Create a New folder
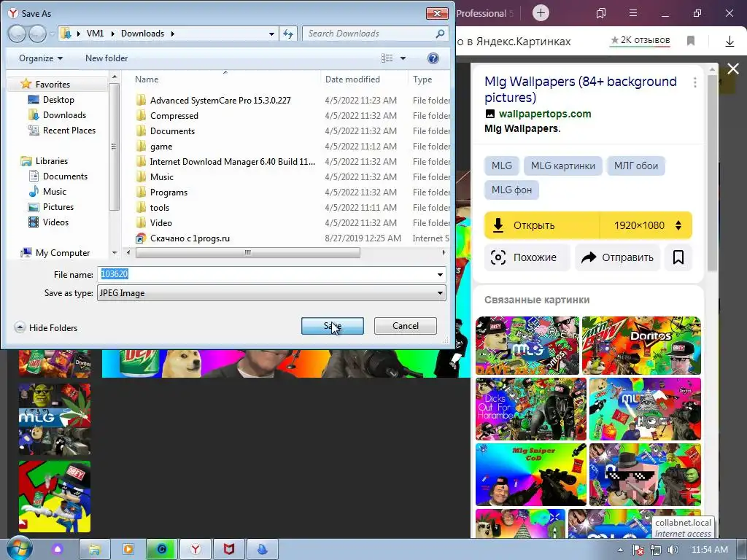 [x=107, y=58]
